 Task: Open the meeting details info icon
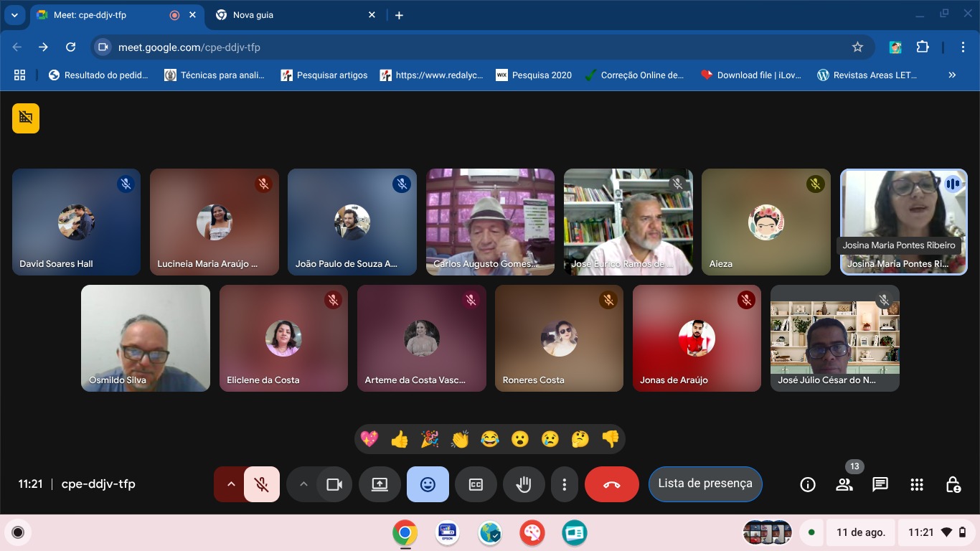click(808, 485)
